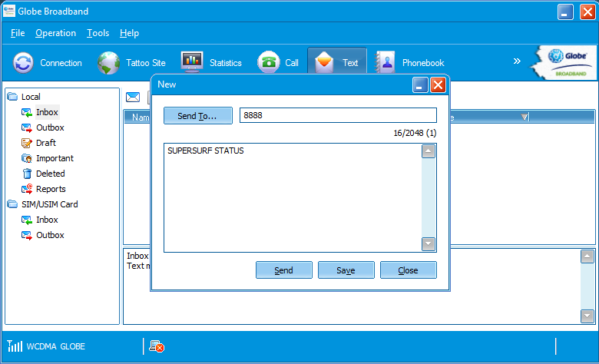Viewport: 599px width, 364px height.
Task: Click the status bar disconnected network icon
Action: pyautogui.click(x=157, y=346)
